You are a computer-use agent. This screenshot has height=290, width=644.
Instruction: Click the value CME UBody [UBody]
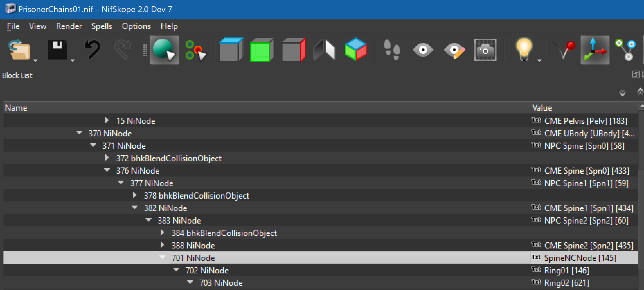[589, 133]
